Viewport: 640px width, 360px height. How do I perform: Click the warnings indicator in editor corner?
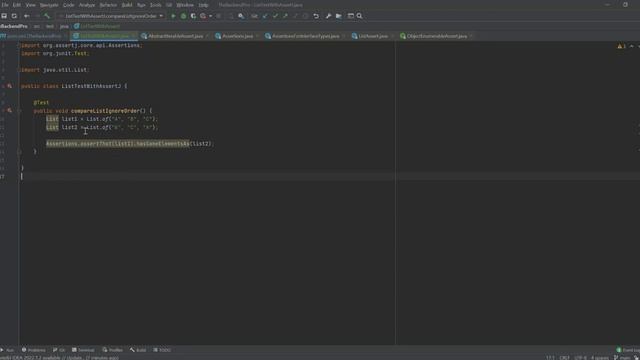[x=622, y=46]
